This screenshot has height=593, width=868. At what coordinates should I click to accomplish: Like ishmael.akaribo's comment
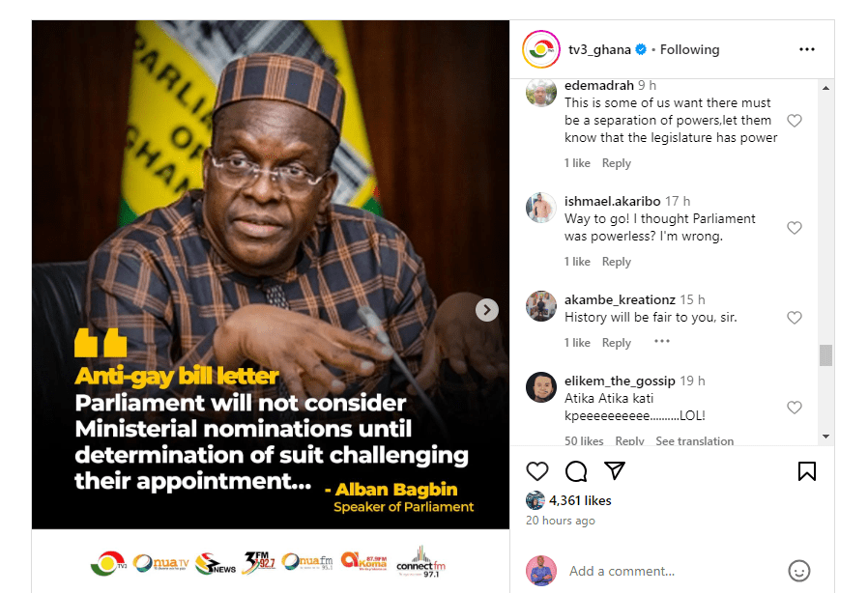coord(795,227)
